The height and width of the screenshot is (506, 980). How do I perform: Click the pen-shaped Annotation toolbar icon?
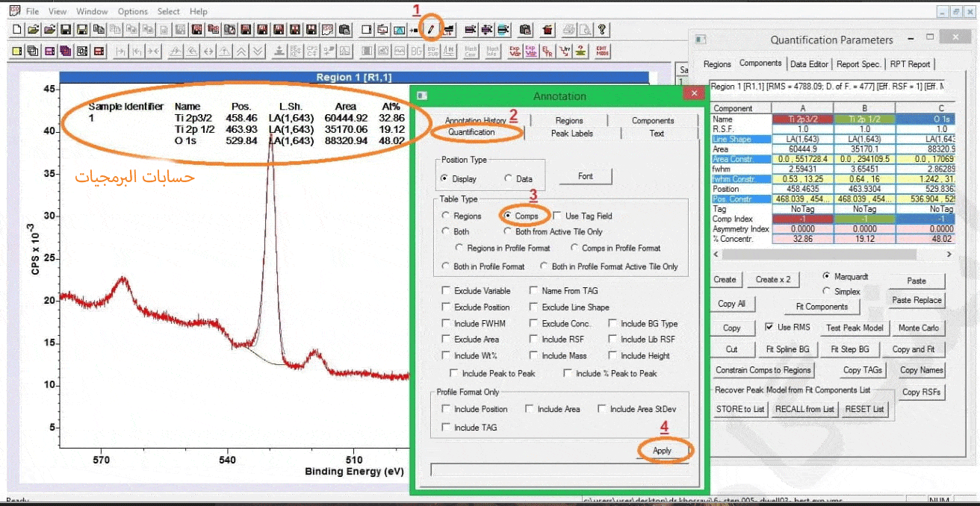pyautogui.click(x=431, y=30)
